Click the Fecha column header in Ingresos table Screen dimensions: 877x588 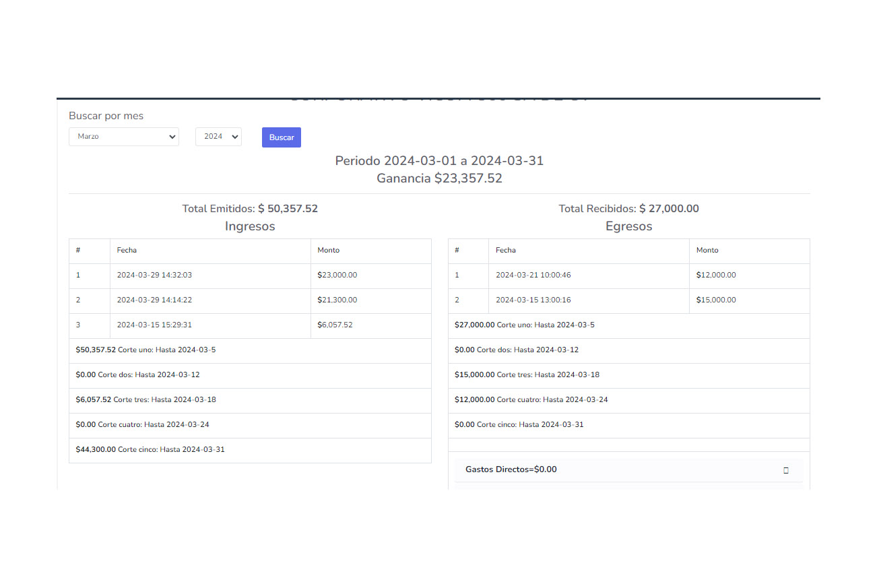tap(127, 251)
